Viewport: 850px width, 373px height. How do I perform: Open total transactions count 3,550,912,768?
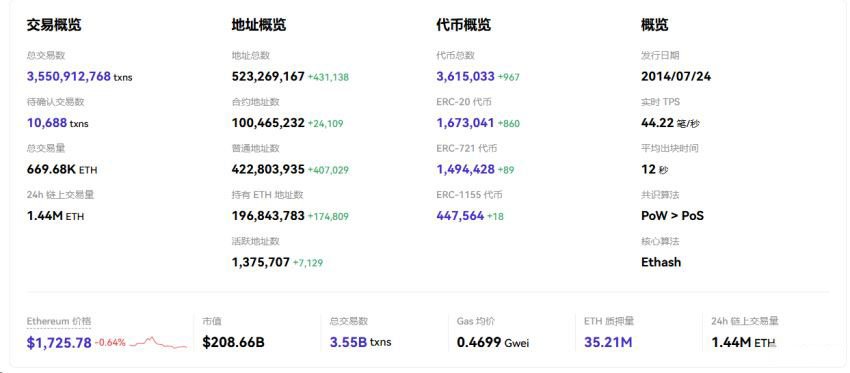click(69, 76)
